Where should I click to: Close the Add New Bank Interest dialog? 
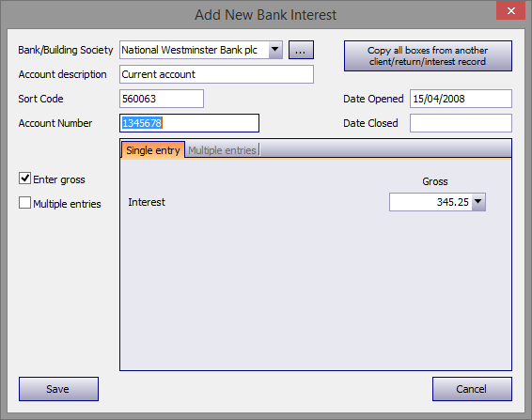510,11
